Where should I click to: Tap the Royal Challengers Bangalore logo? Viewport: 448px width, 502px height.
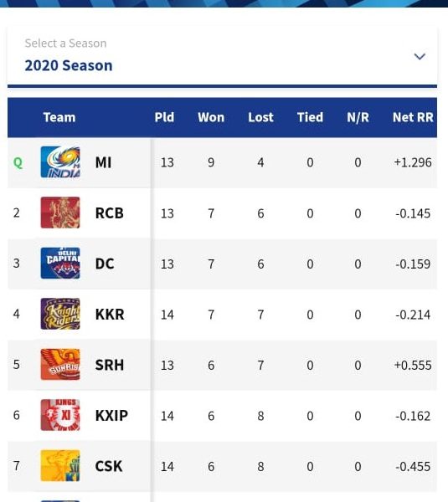tap(60, 213)
